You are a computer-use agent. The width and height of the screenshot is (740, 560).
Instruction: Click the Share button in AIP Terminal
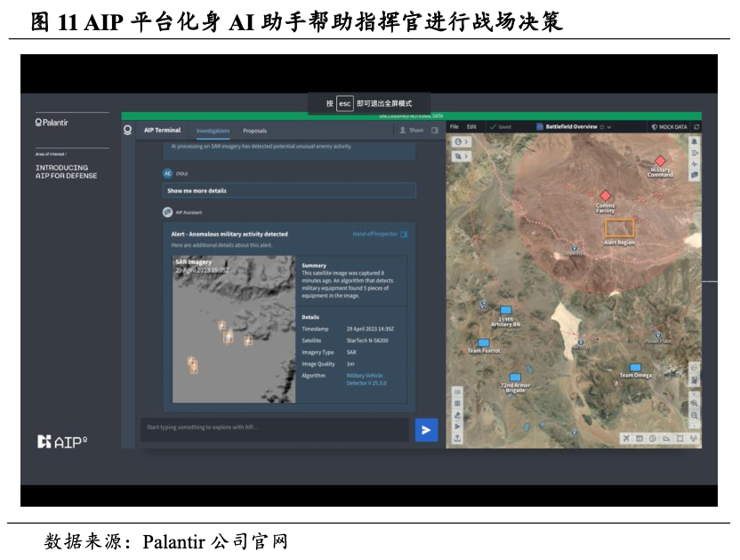[412, 130]
